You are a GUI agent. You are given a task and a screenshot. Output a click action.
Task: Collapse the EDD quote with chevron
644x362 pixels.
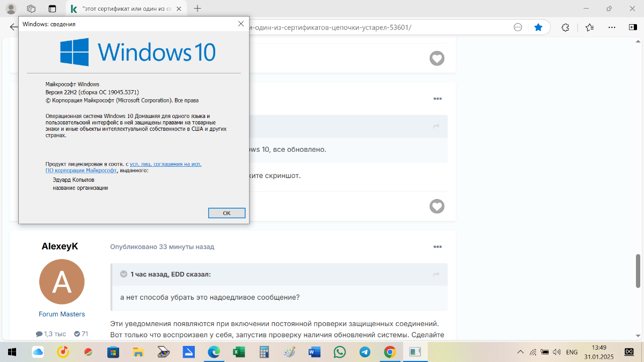pos(123,274)
